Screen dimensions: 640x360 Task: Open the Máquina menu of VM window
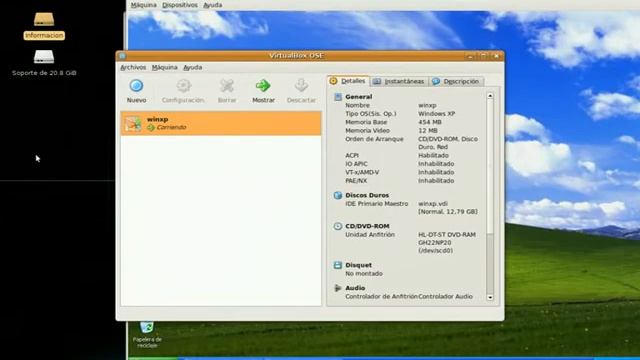[144, 5]
